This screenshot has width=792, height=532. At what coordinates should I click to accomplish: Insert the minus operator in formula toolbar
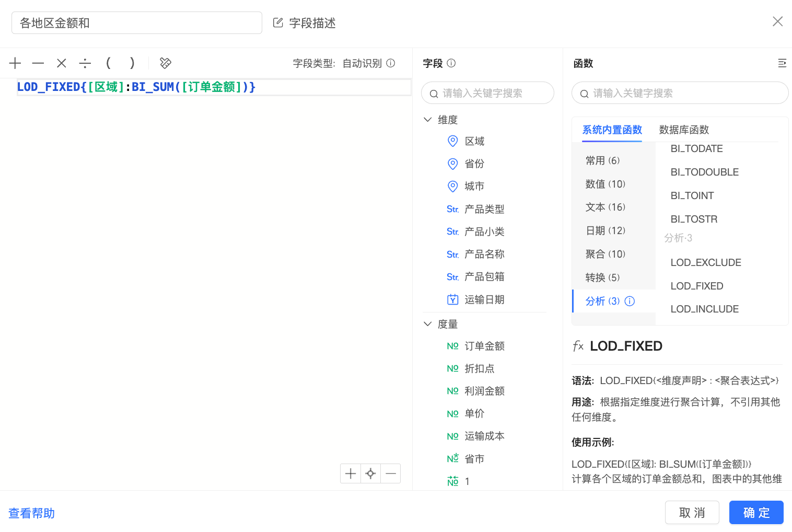point(38,63)
